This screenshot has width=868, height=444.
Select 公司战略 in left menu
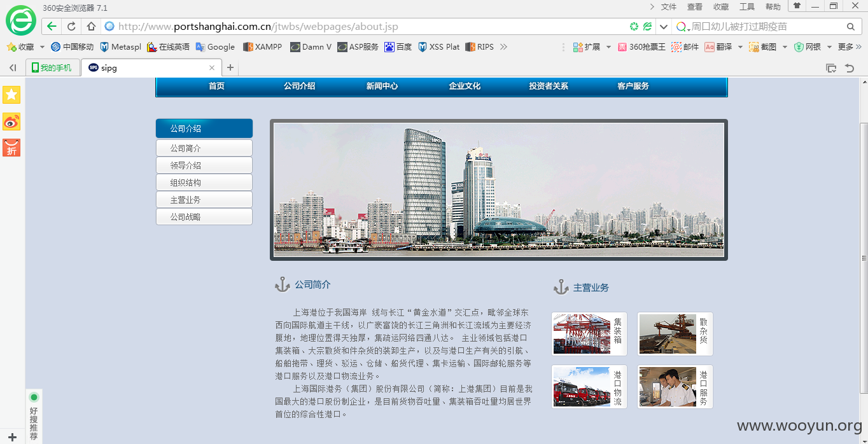(x=204, y=217)
